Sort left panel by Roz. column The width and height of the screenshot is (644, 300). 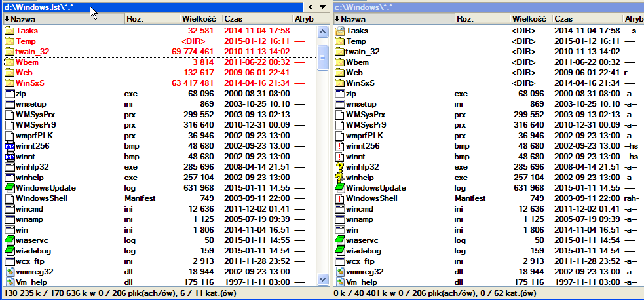click(x=153, y=19)
